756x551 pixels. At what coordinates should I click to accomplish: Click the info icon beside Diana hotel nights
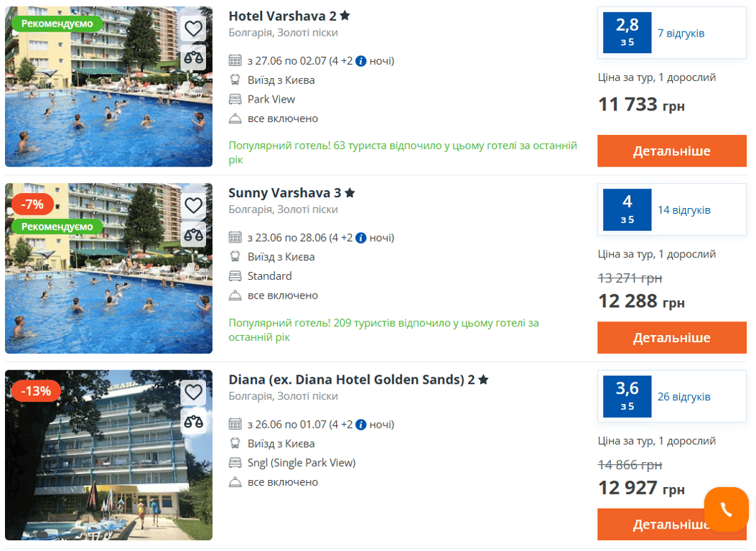(360, 424)
